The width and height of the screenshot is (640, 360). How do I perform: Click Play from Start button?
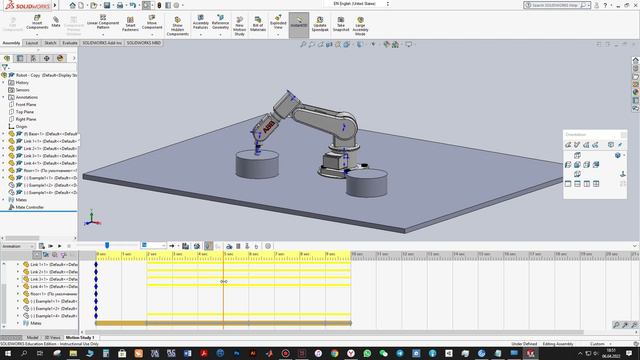[x=51, y=246]
